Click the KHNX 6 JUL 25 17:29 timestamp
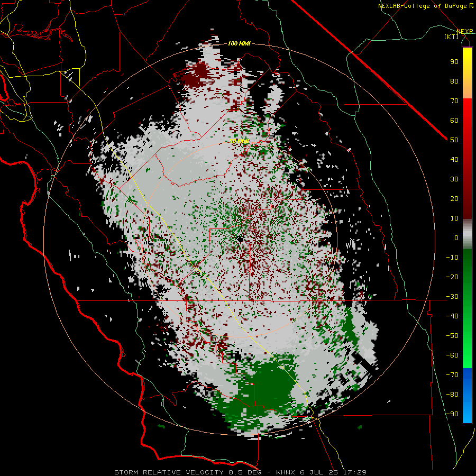This screenshot has width=476, height=476. [321, 472]
